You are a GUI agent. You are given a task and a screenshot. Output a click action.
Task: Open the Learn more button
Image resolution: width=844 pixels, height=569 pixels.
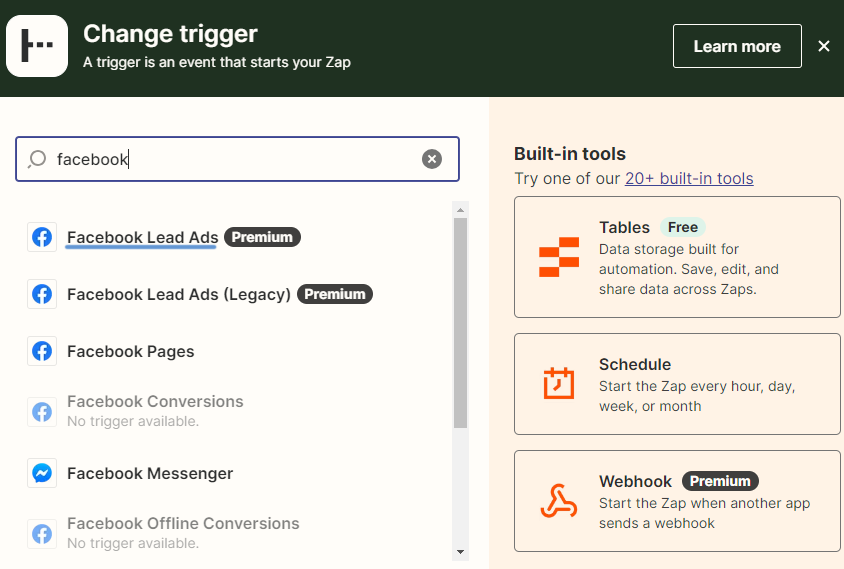[x=737, y=46]
